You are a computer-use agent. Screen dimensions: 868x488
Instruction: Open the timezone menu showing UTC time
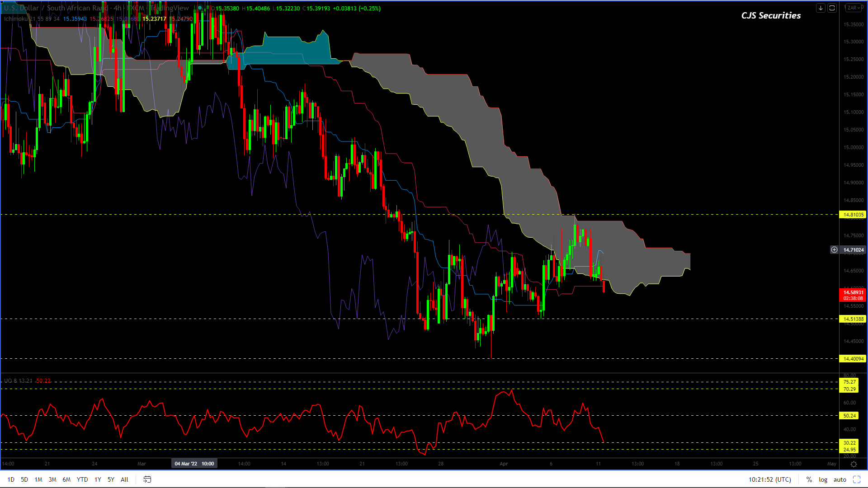click(x=769, y=479)
